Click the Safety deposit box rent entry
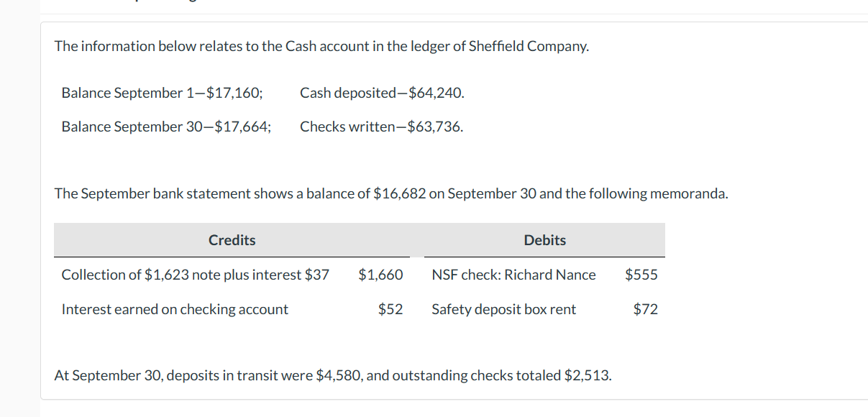 tap(503, 309)
